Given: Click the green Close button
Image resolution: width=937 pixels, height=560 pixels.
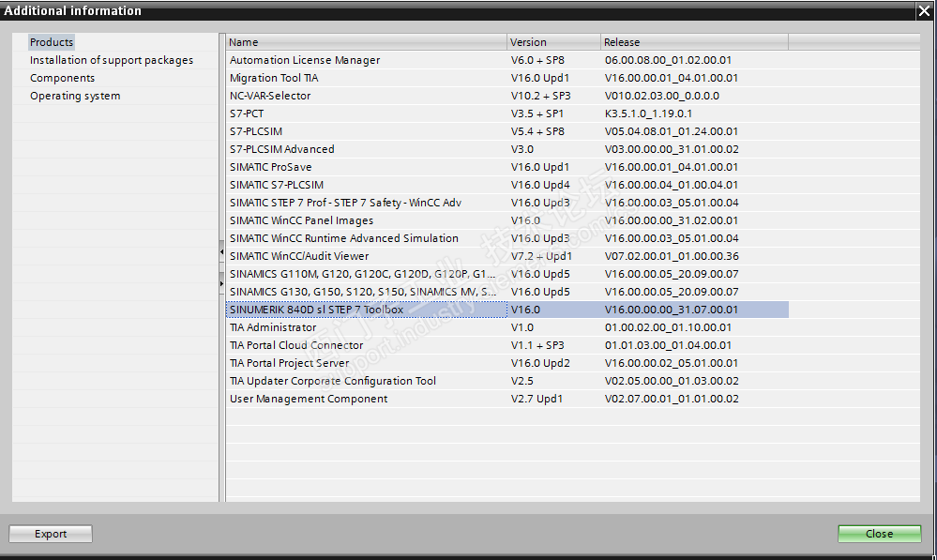Looking at the screenshot, I should point(880,534).
